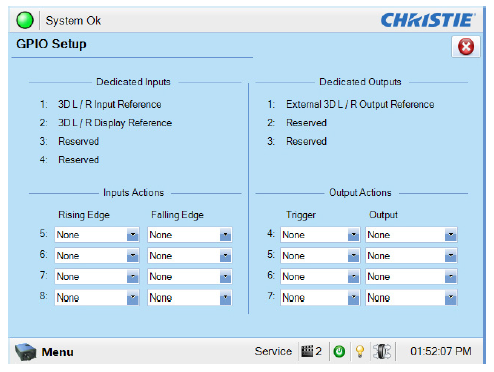Image resolution: width=494 pixels, height=372 pixels.
Task: Open Trigger dropdown for output 6
Action: [320, 276]
